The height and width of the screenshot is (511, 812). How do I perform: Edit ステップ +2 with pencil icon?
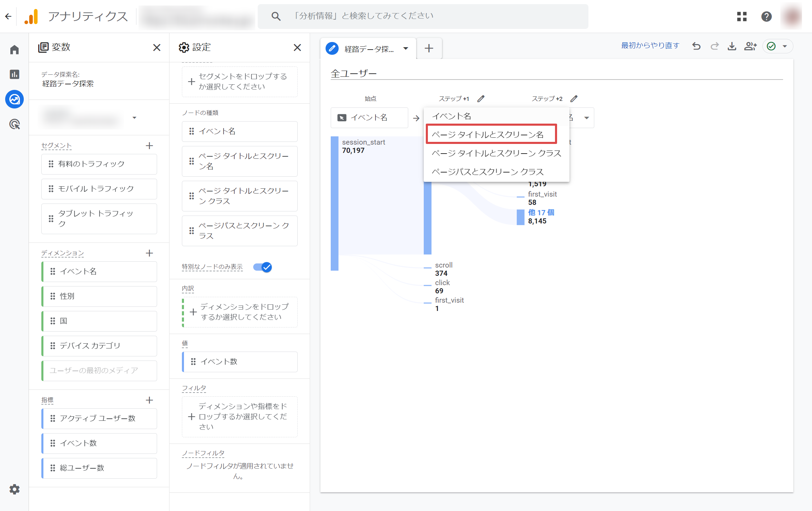[574, 99]
